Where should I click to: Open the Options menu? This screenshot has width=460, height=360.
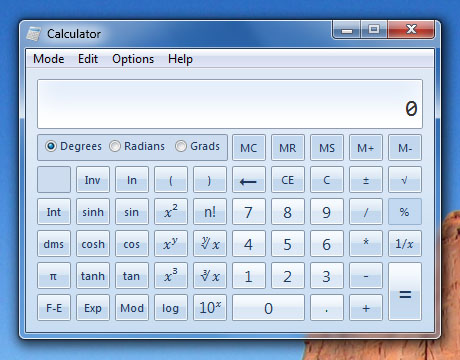[x=133, y=59]
